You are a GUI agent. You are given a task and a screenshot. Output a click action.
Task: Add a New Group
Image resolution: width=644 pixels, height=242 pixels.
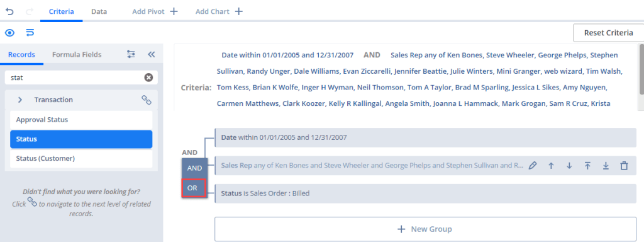point(425,229)
